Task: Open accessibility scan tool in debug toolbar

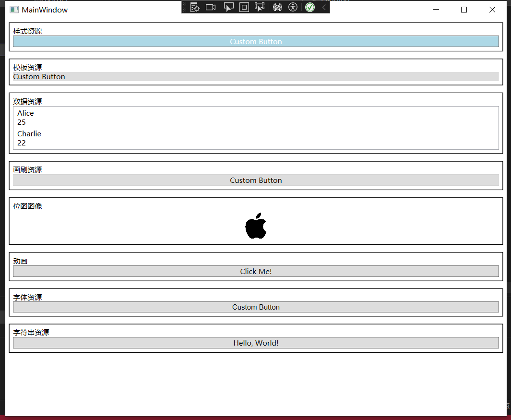Action: [293, 7]
